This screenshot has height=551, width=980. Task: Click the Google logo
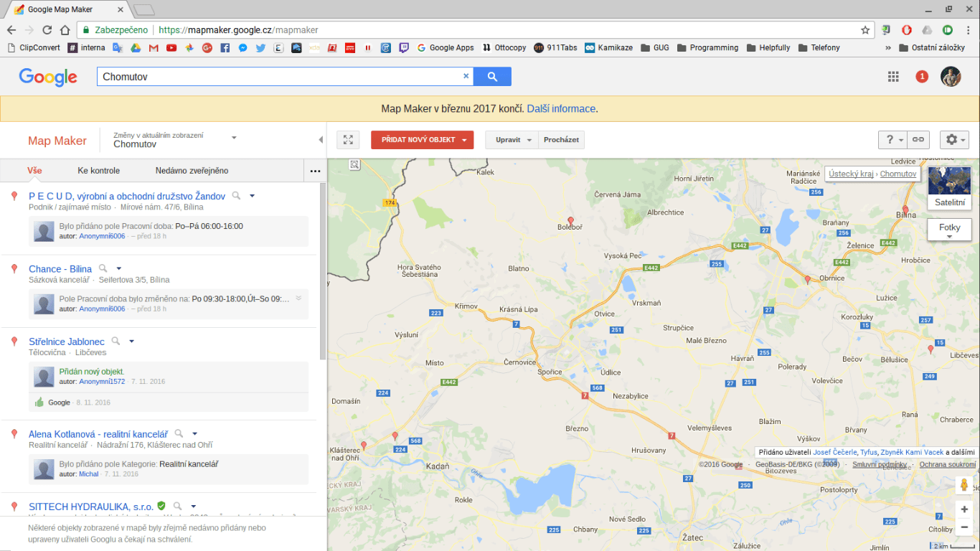48,77
